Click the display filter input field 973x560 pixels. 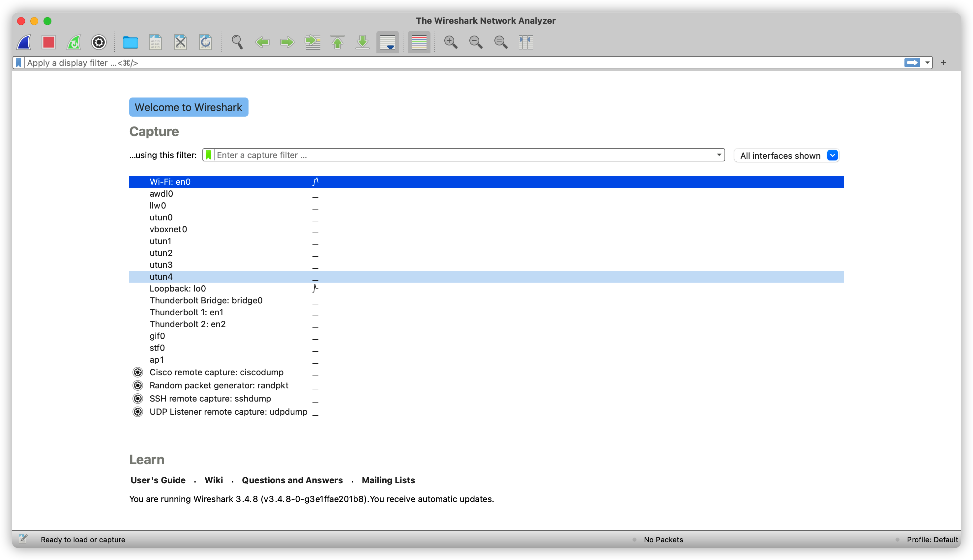click(463, 63)
